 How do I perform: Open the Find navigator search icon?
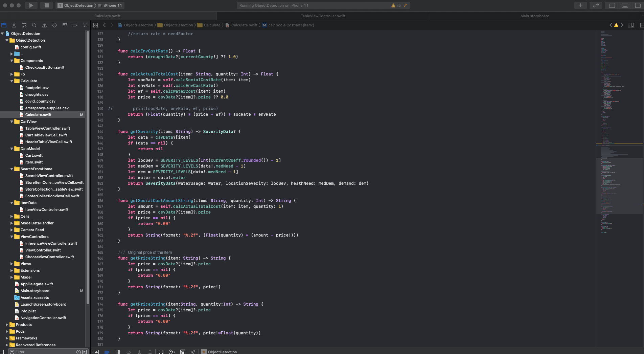click(34, 25)
